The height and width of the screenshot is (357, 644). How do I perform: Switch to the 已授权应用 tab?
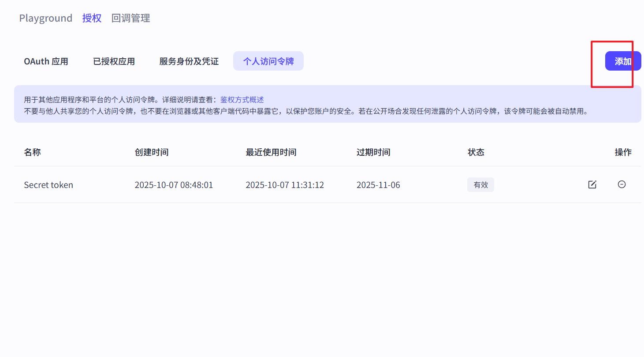point(114,61)
